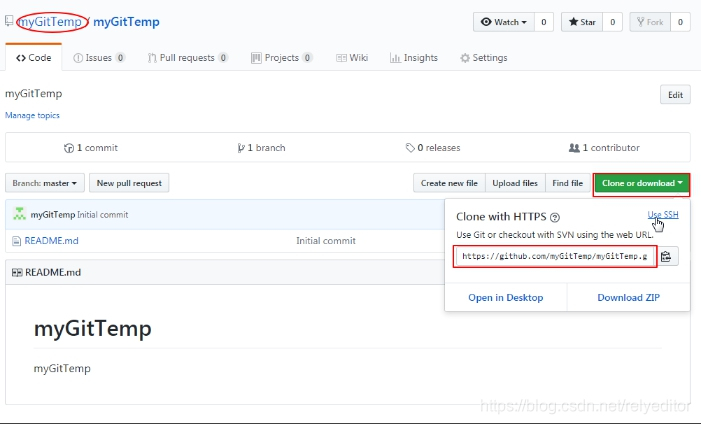This screenshot has height=424, width=701.
Task: Click the help icon beside Clone with HTTPS
Action: click(x=555, y=217)
